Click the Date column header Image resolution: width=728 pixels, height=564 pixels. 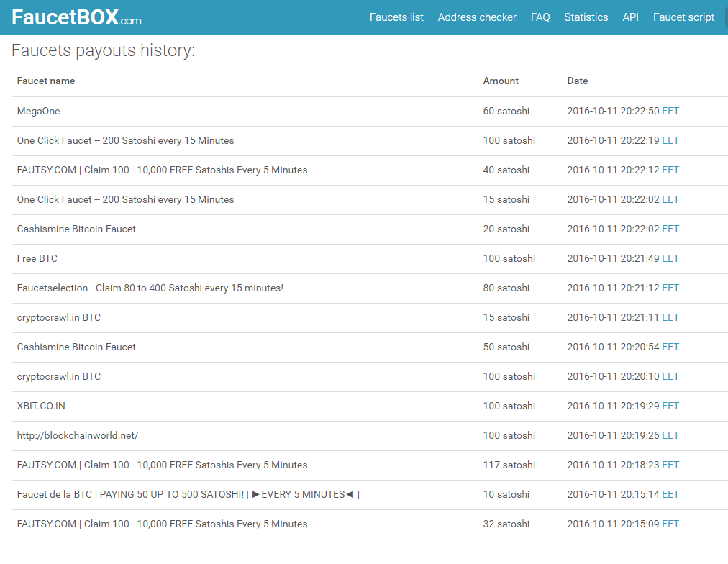click(x=578, y=81)
